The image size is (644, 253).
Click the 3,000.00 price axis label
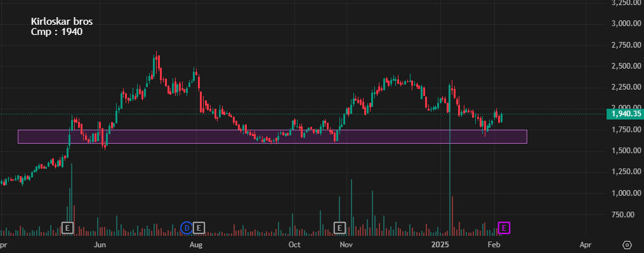(627, 24)
